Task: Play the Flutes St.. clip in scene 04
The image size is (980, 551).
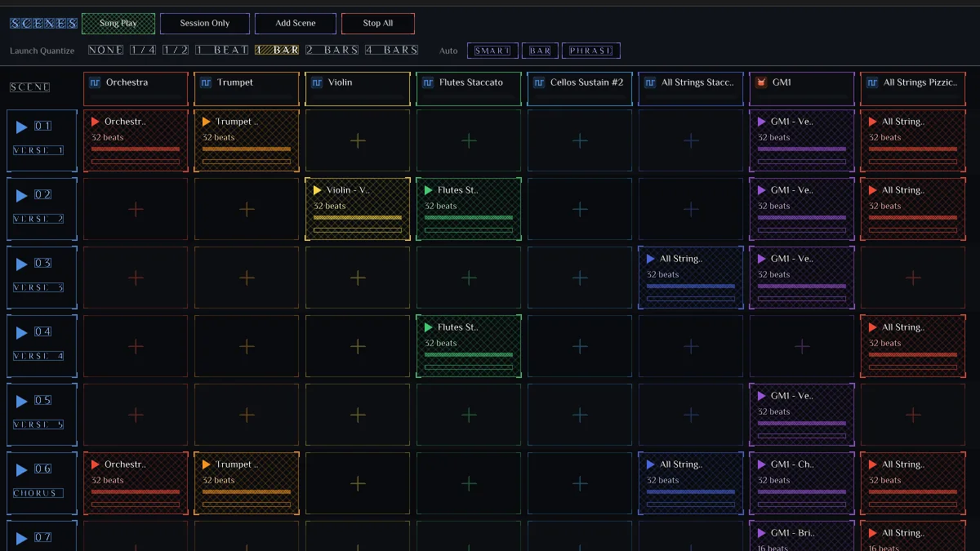Action: coord(429,327)
